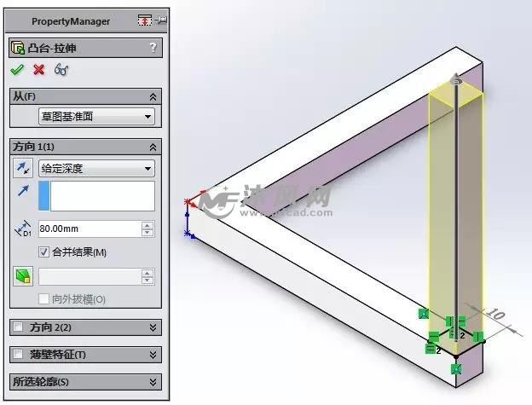Increase depth with the up spinner arrow

[147, 225]
